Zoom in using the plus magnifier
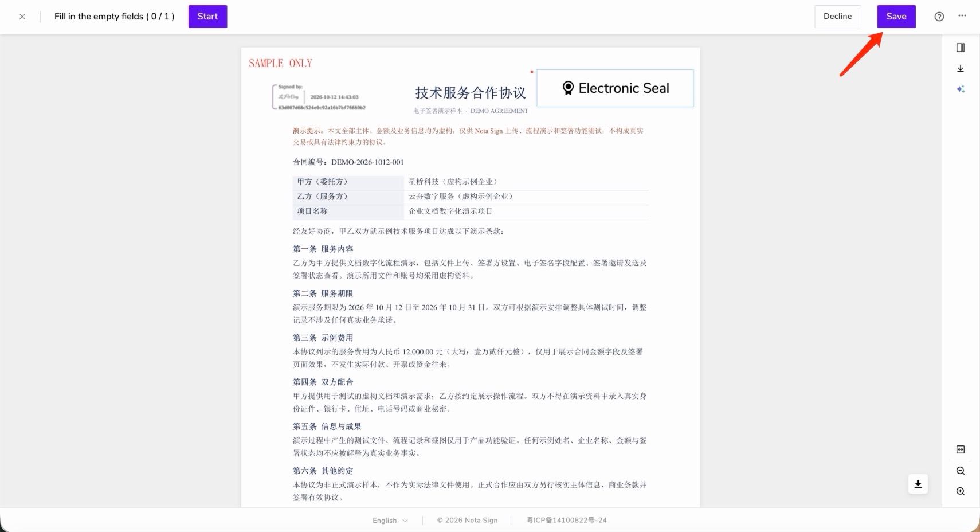Screen dimensions: 980x532 (961, 491)
